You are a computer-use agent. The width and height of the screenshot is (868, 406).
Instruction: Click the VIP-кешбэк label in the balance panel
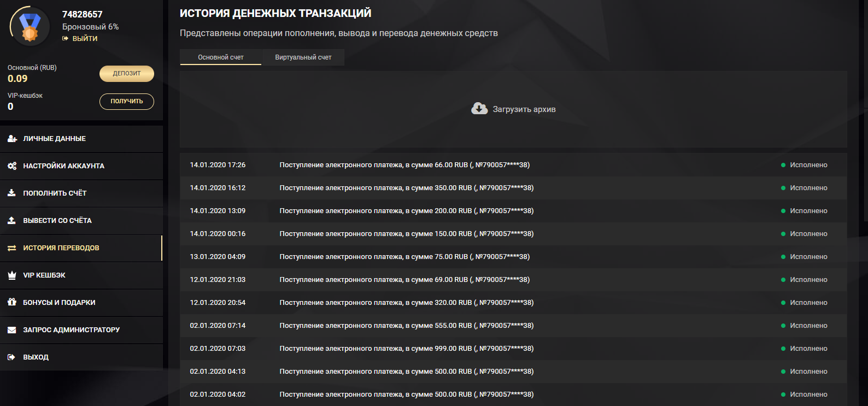tap(25, 96)
